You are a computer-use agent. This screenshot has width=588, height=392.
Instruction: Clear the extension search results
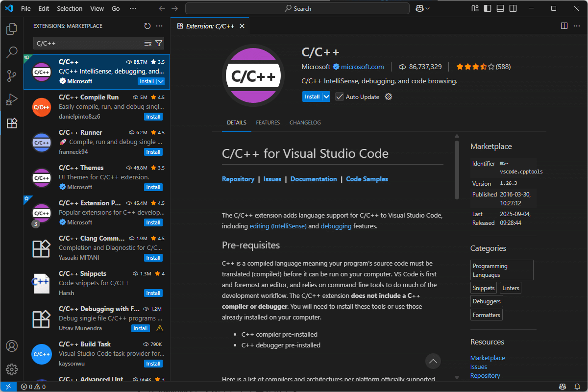point(147,43)
